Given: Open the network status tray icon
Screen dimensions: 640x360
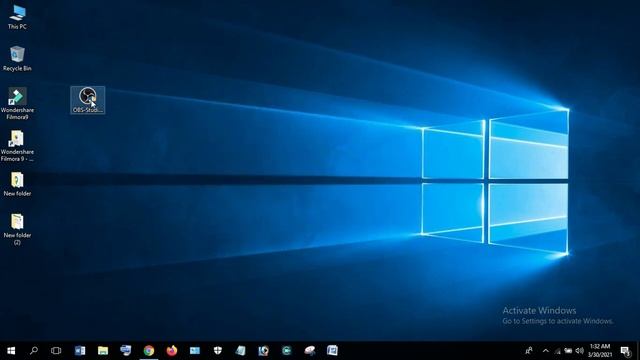Looking at the screenshot, I should pyautogui.click(x=558, y=351).
